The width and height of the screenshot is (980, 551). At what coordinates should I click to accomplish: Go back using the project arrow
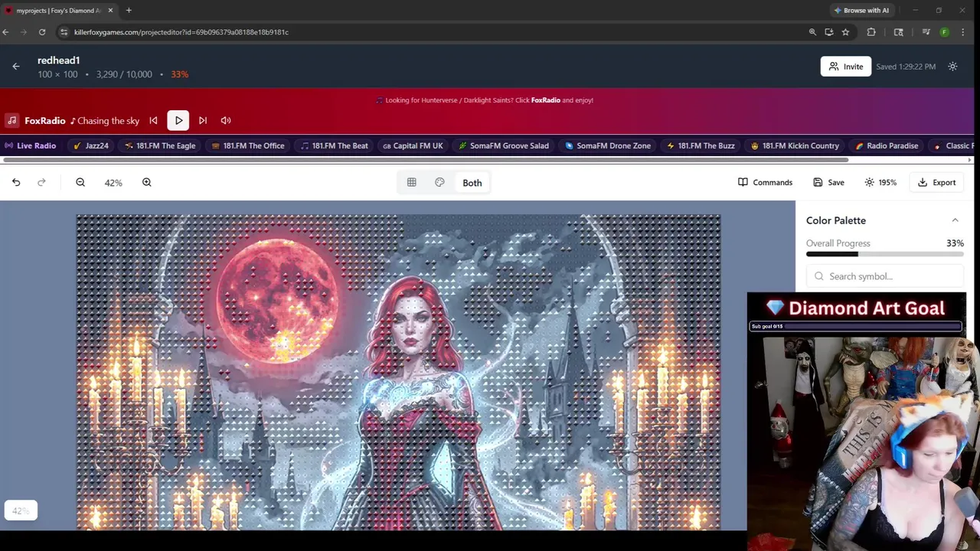point(16,67)
